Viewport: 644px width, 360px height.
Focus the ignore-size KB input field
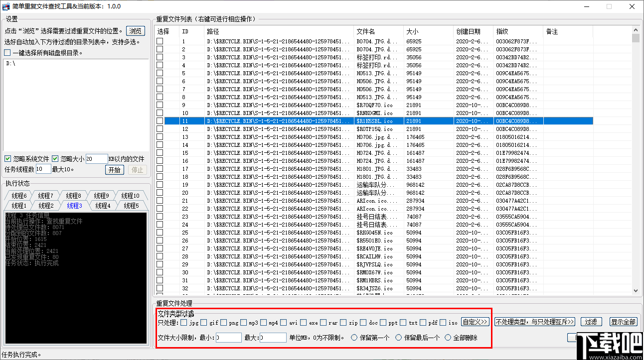click(x=97, y=159)
